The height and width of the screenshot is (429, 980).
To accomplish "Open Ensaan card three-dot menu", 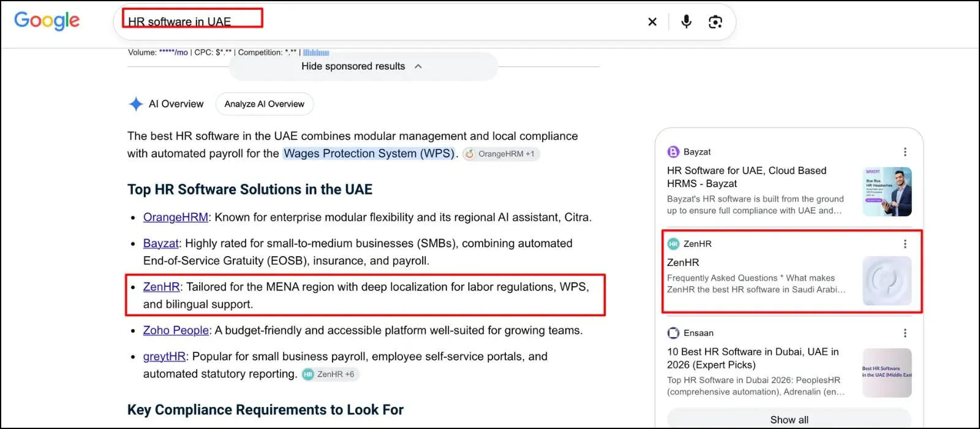I will coord(905,333).
